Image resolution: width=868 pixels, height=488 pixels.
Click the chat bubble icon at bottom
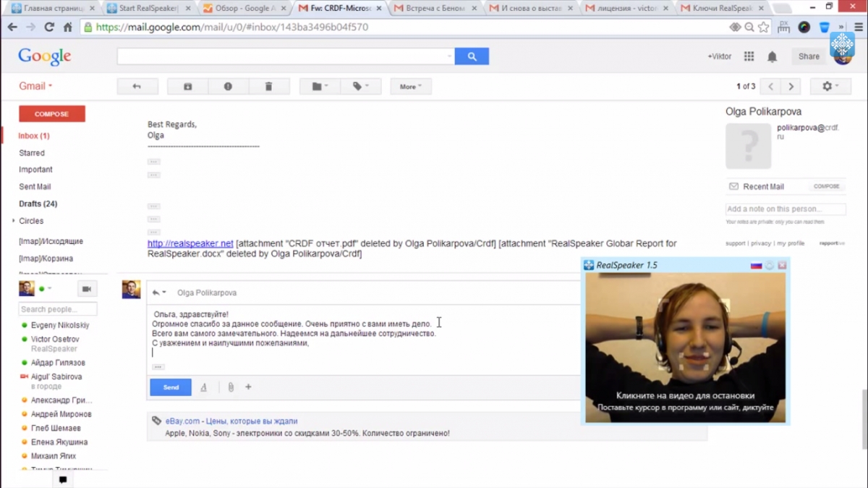click(63, 479)
